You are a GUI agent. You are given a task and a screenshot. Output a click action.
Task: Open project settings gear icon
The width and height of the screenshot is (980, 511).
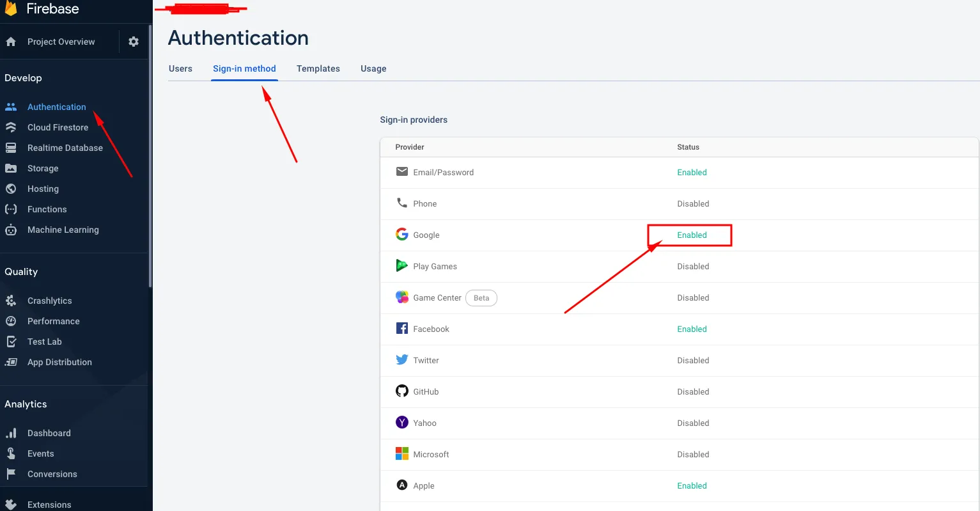[x=134, y=42]
